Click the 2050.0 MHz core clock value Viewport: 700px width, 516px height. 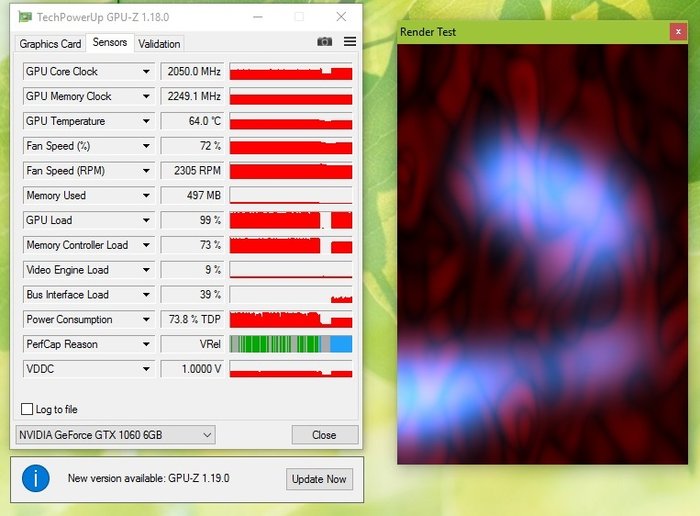tap(192, 71)
